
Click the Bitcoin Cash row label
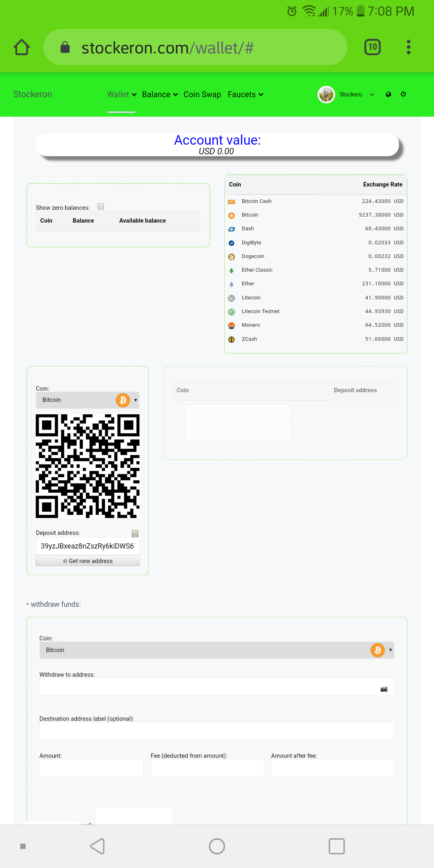[x=256, y=201]
